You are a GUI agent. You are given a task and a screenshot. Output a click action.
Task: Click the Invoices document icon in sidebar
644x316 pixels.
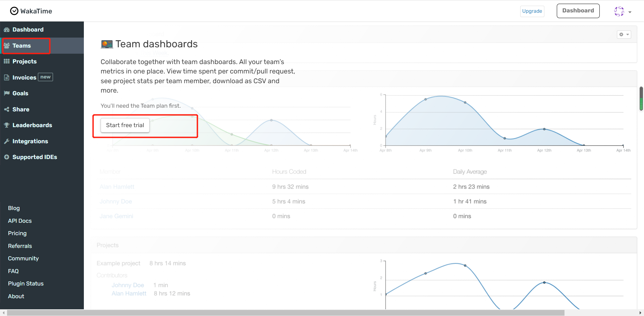[7, 77]
